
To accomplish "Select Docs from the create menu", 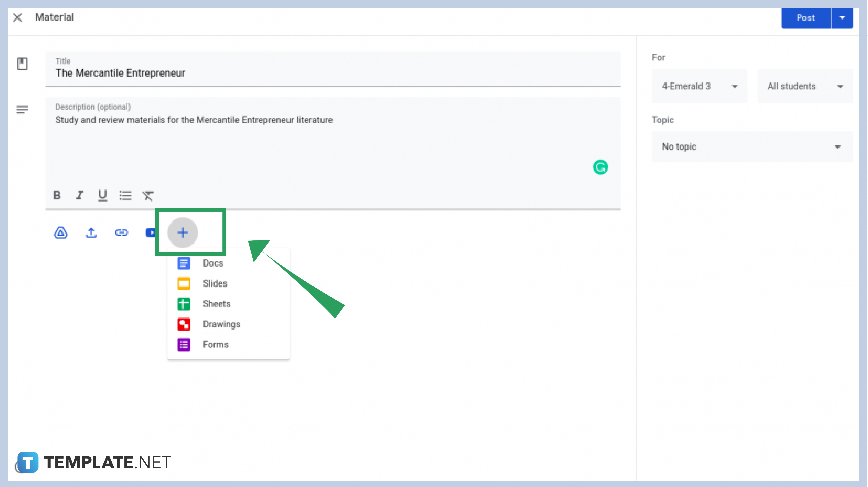I will [213, 263].
